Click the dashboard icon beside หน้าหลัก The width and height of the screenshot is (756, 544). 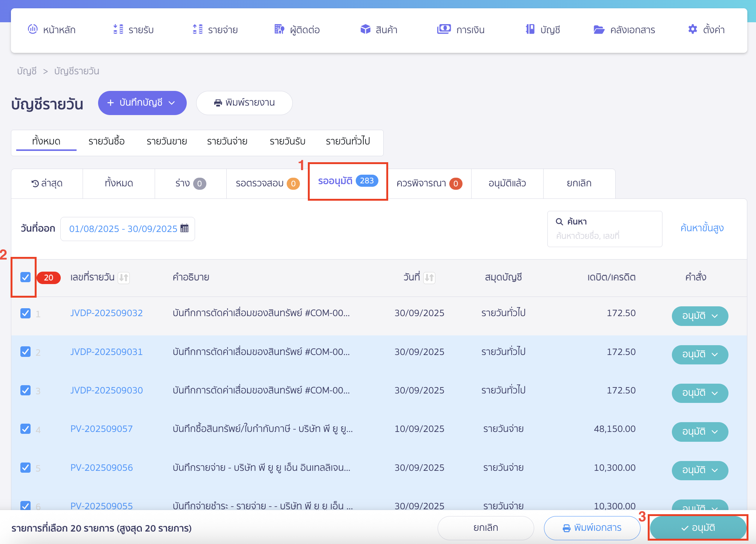point(33,29)
